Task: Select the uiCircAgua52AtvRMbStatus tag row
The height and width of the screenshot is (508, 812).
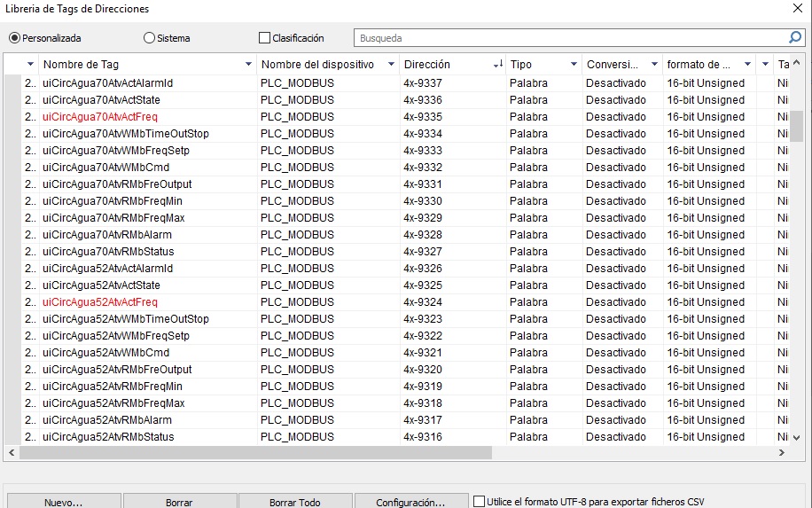Action: click(108, 437)
